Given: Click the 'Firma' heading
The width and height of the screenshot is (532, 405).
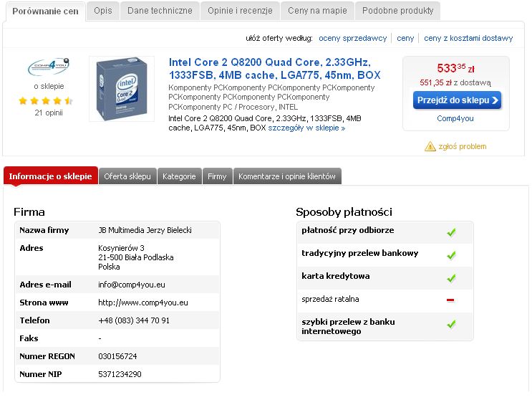Looking at the screenshot, I should tap(29, 212).
